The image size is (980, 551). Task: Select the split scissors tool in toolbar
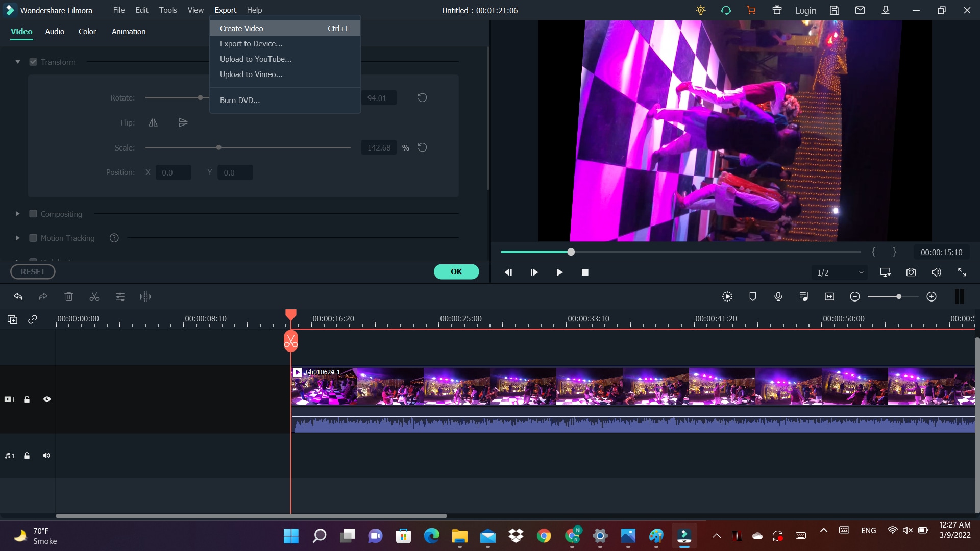[x=94, y=296]
